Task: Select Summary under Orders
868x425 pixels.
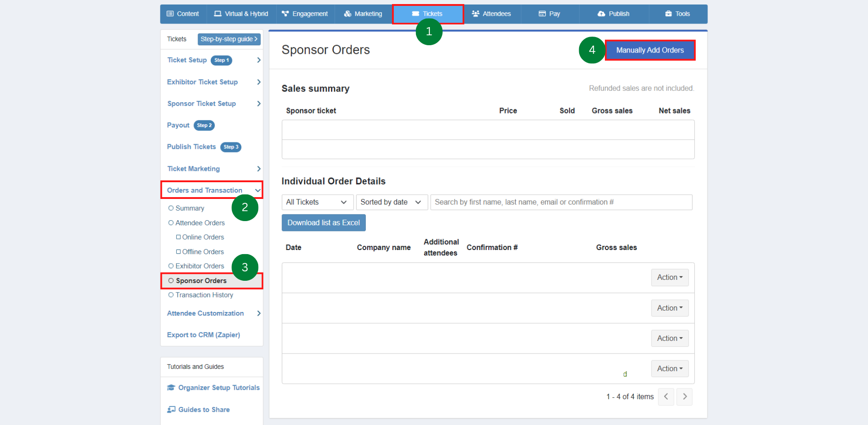Action: (x=190, y=208)
